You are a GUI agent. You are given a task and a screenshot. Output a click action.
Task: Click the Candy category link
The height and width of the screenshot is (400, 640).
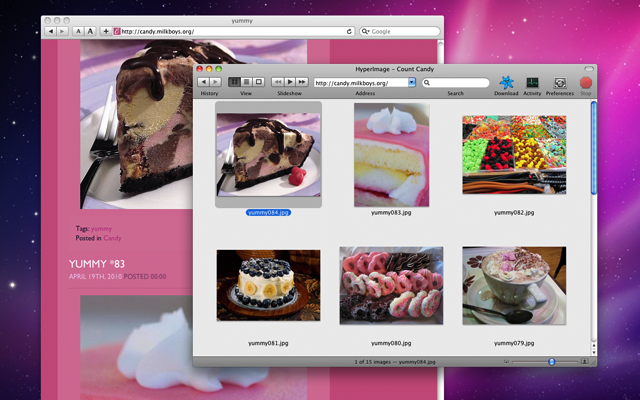point(112,238)
